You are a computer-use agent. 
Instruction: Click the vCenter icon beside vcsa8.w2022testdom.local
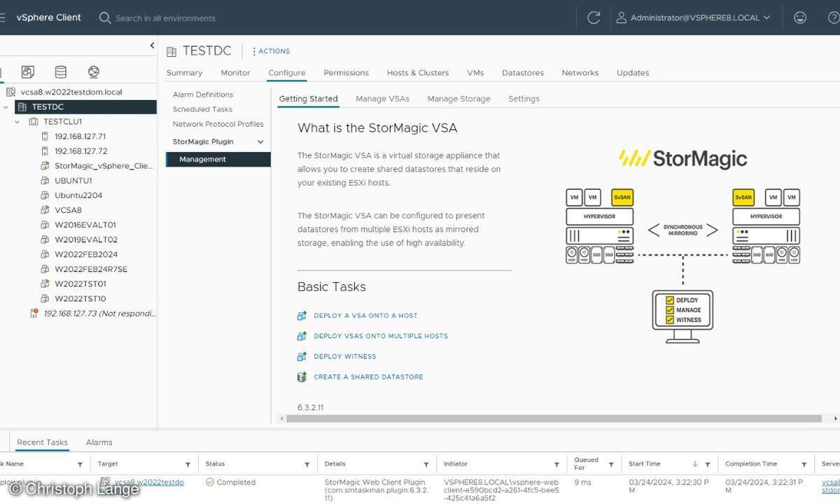coord(10,92)
